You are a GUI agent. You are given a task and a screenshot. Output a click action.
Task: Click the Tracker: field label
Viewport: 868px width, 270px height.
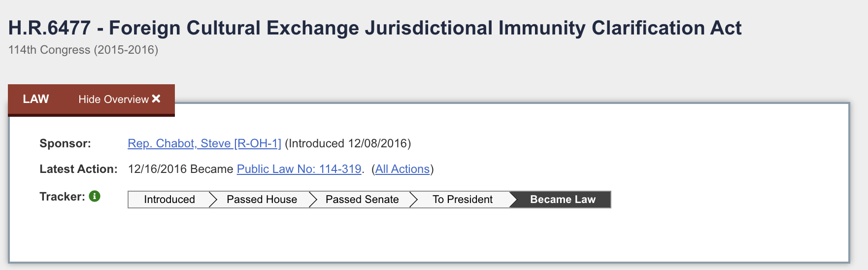[62, 197]
